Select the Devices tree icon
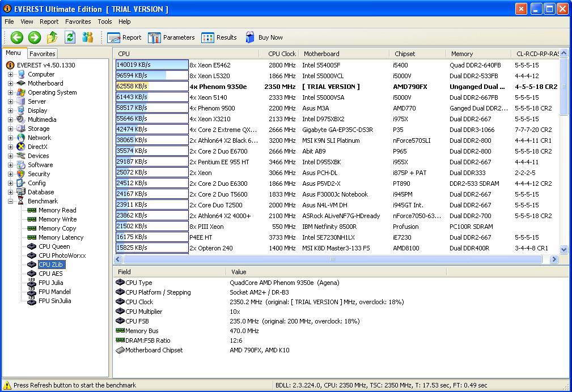 21,156
